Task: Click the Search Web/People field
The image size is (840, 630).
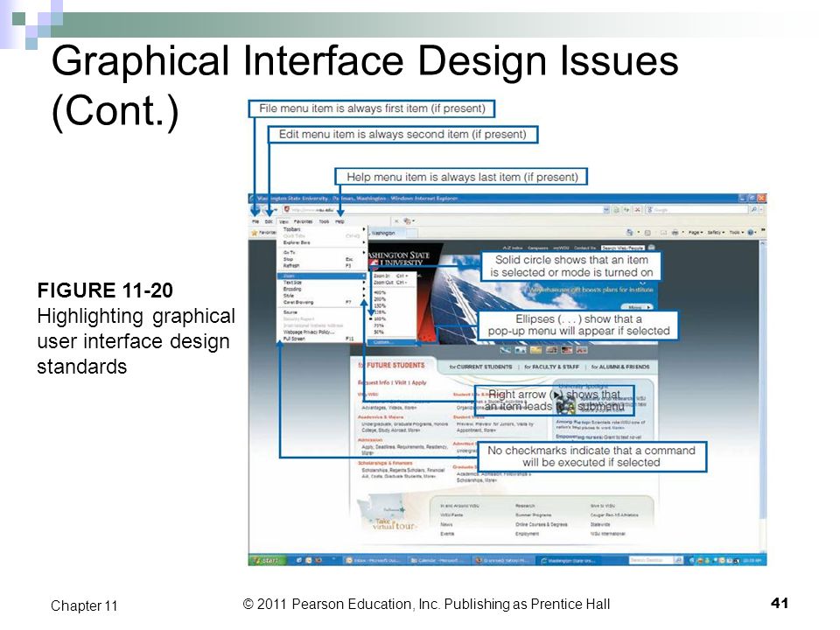Action: click(622, 248)
